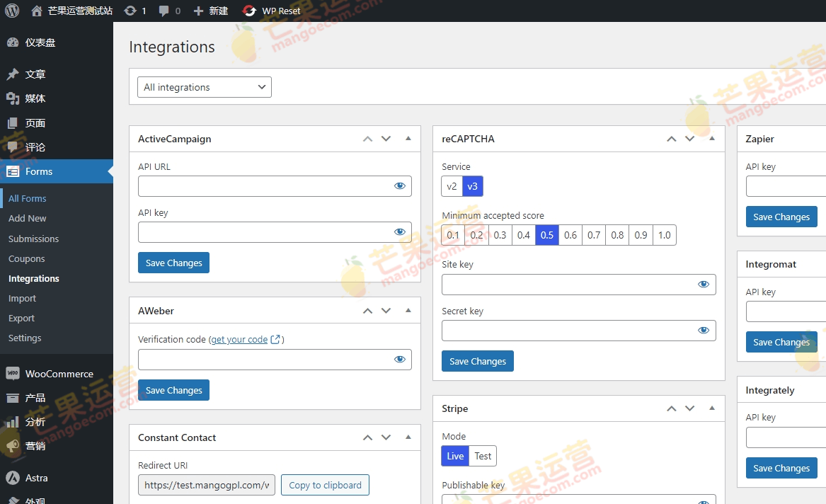Screen dimensions: 826x504
Task: Select 0.8 as minimum accepted score
Action: click(x=616, y=234)
